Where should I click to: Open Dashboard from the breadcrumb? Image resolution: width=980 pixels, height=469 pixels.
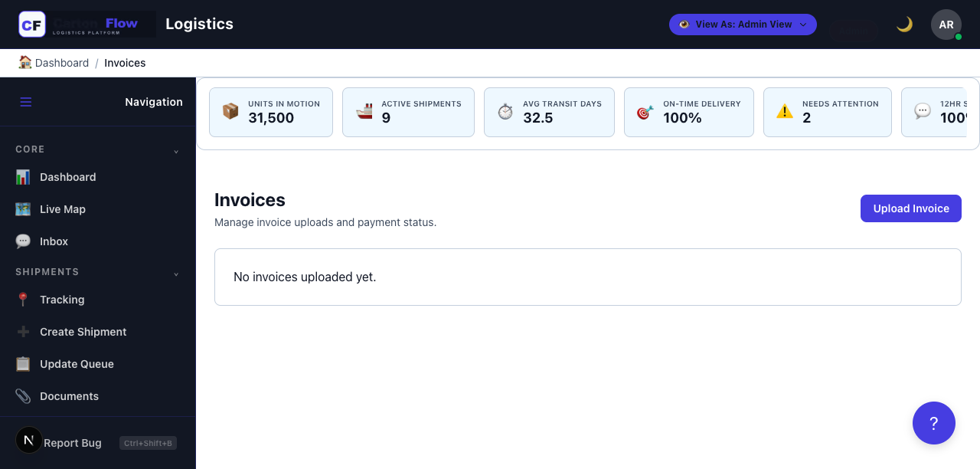point(62,63)
